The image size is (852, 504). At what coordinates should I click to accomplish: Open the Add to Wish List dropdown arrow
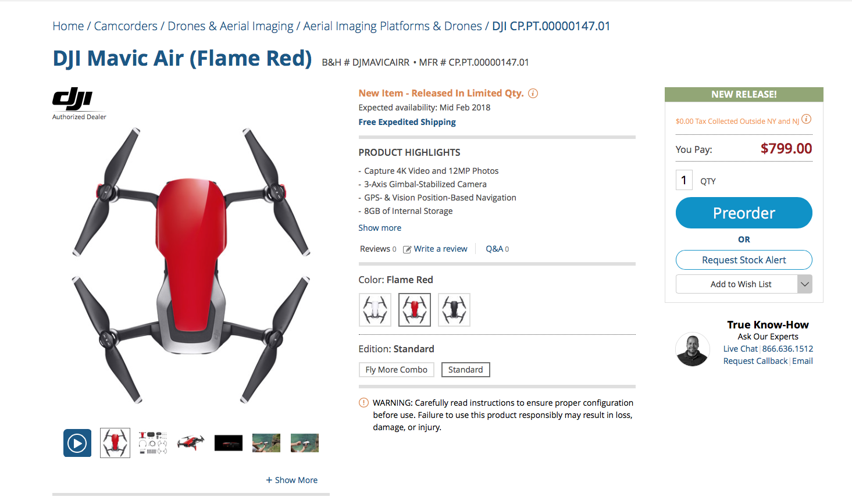click(805, 284)
